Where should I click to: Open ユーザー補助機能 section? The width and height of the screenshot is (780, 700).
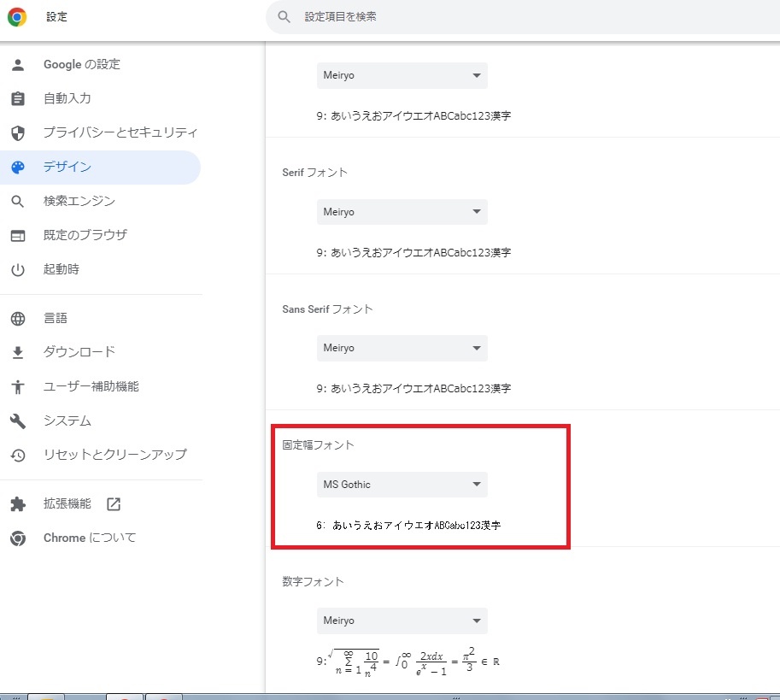point(91,386)
